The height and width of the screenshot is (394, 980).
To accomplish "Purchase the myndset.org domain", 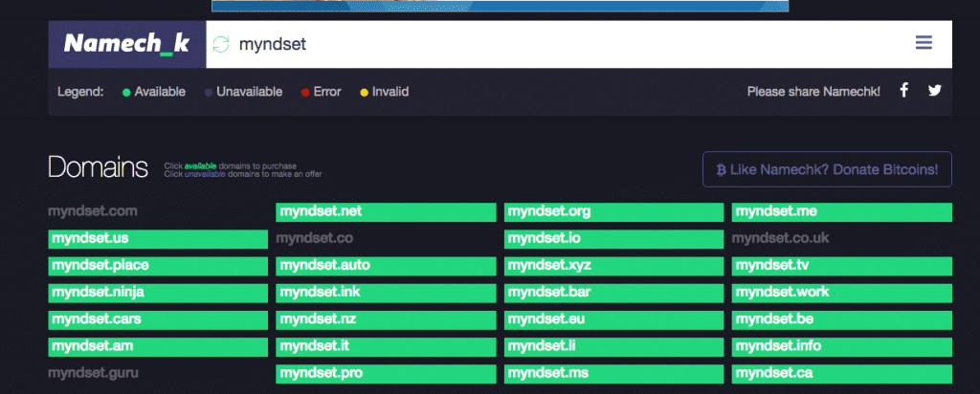I will (613, 211).
